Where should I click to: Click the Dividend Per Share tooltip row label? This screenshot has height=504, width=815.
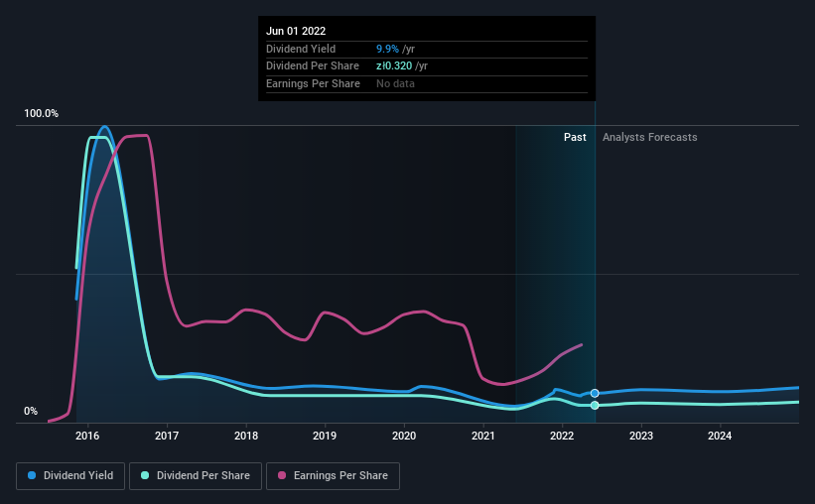click(313, 66)
